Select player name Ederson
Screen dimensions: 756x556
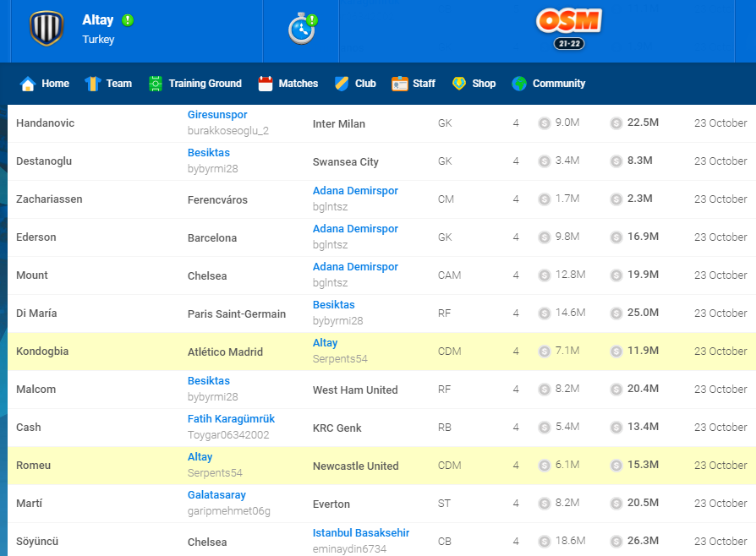click(36, 237)
